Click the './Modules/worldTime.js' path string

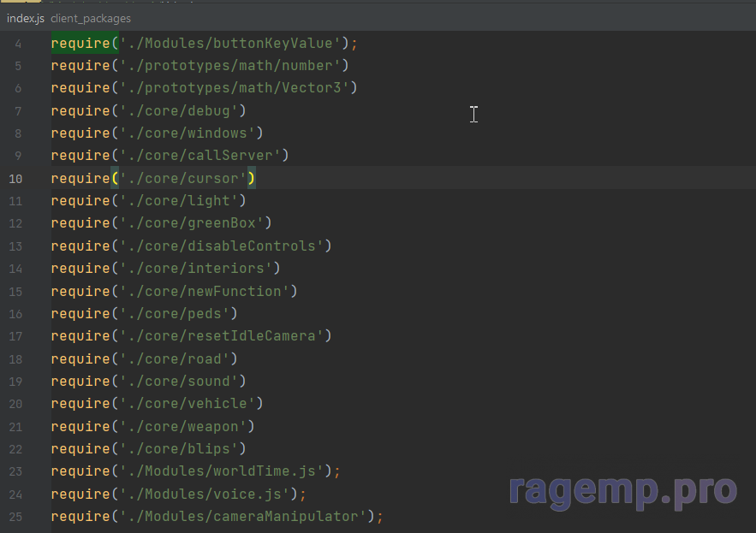tap(225, 471)
